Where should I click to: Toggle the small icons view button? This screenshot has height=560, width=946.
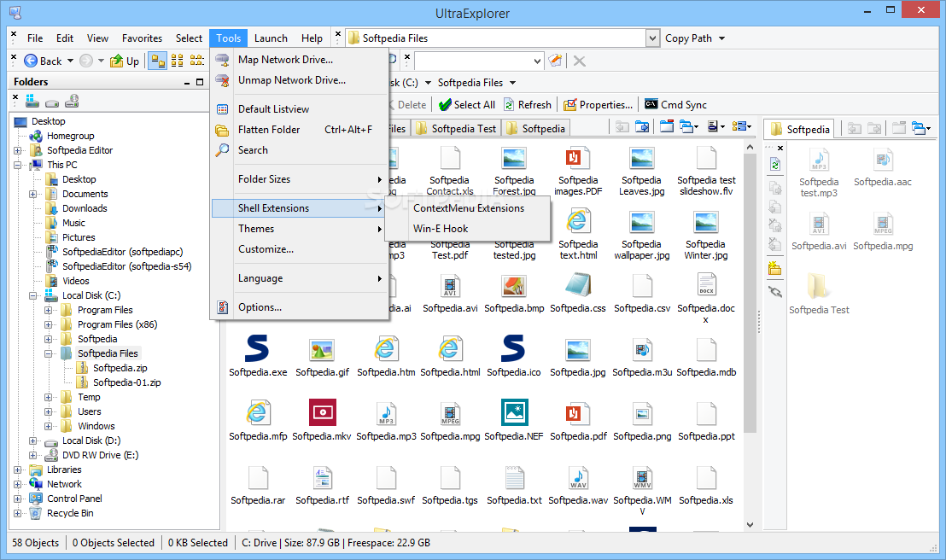click(x=178, y=61)
